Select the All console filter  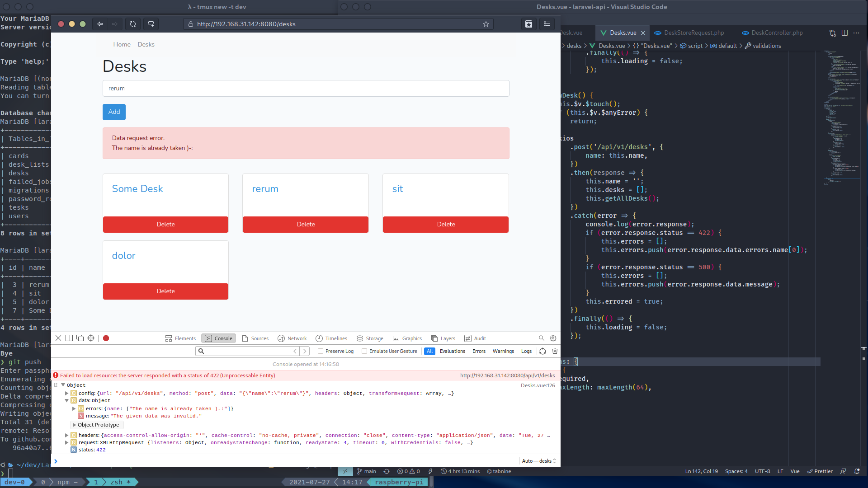pos(429,351)
